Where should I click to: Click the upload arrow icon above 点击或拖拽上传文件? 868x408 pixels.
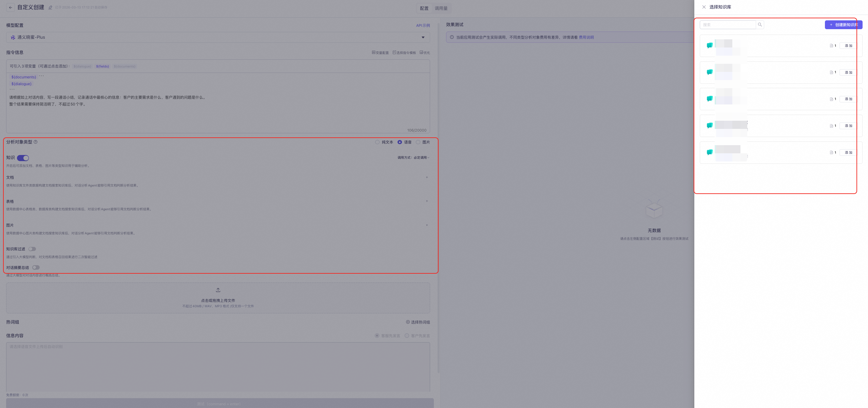click(218, 290)
